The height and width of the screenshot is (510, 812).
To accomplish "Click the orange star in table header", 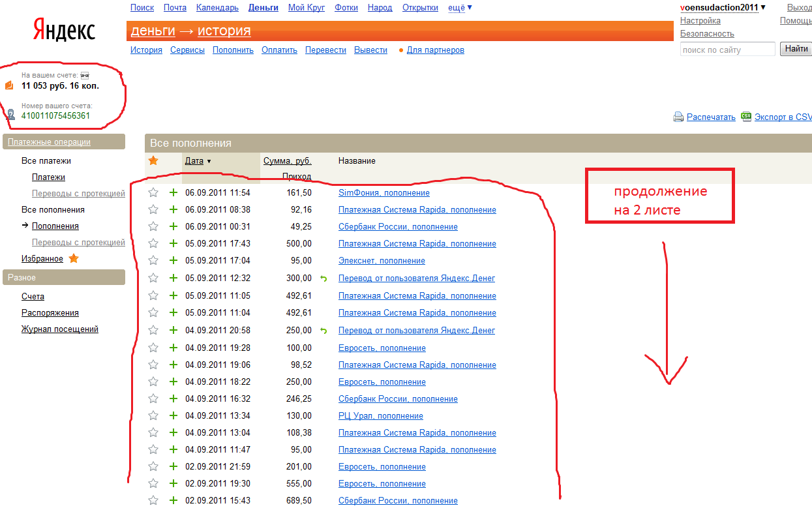I will pos(153,160).
